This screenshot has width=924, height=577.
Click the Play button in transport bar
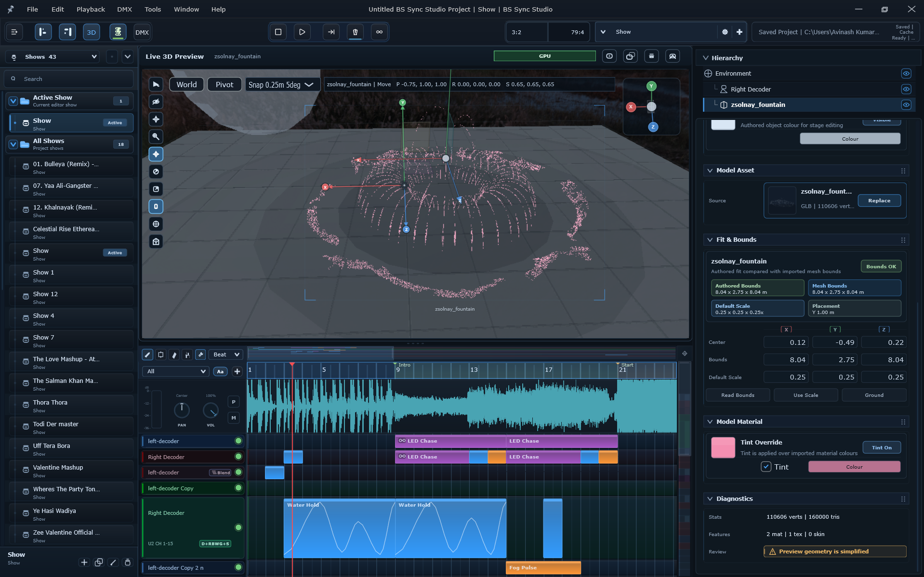coord(302,32)
